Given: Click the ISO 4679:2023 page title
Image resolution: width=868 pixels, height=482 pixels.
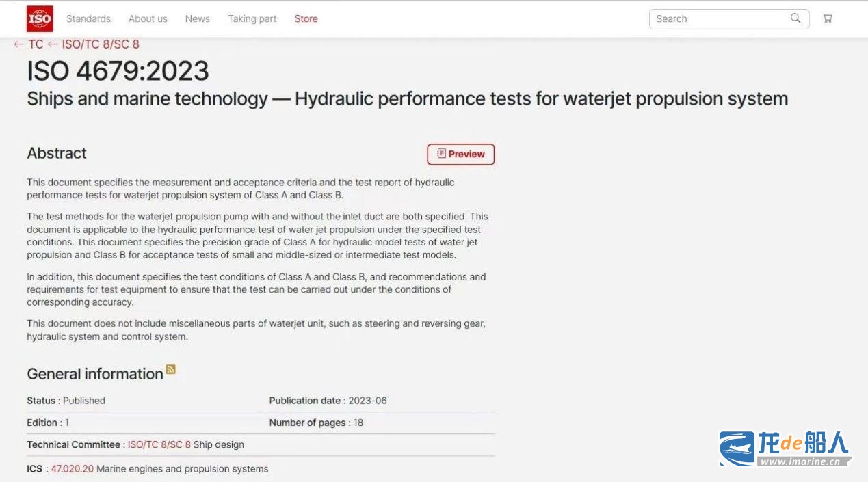Looking at the screenshot, I should pos(118,71).
